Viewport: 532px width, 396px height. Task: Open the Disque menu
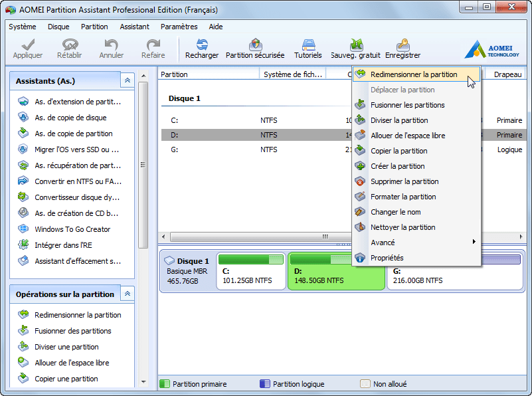(x=58, y=27)
